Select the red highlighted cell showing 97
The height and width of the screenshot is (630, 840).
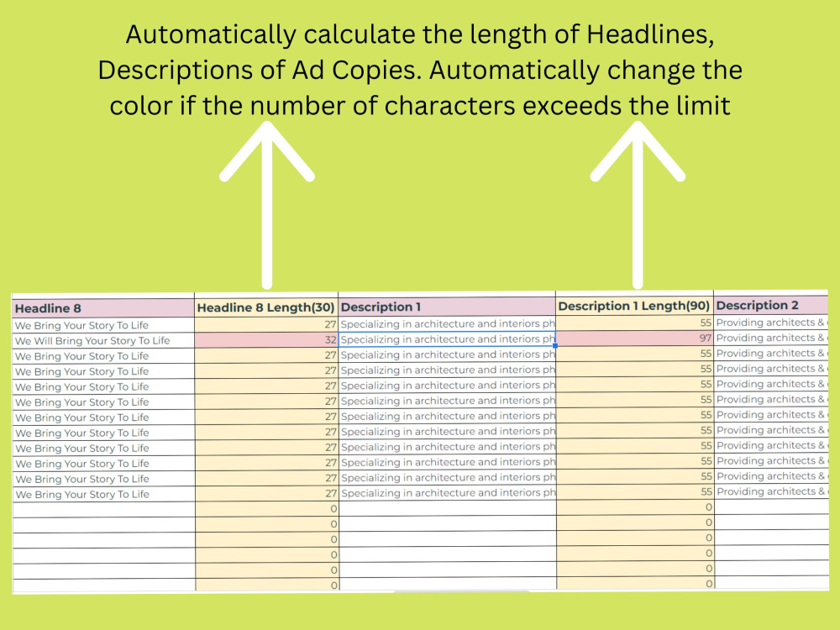coord(634,338)
